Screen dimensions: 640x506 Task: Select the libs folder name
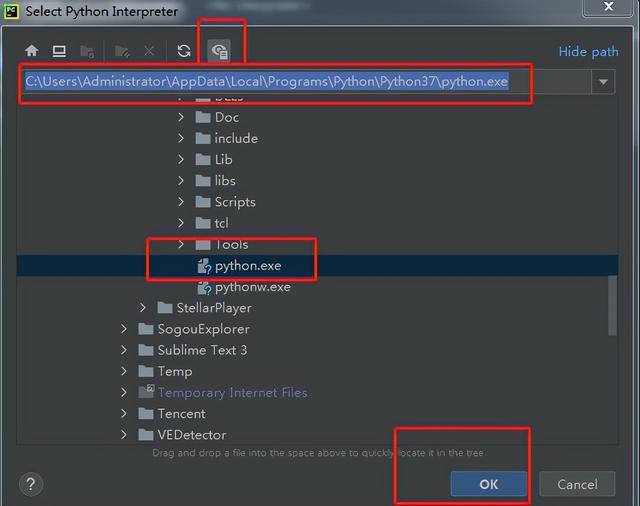225,181
